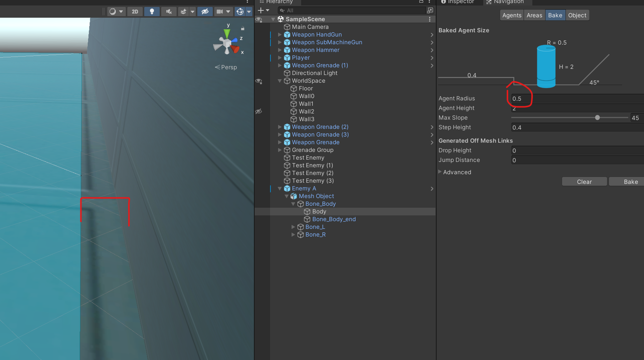Toggle hidden objects visibility eye-slash button

205,12
